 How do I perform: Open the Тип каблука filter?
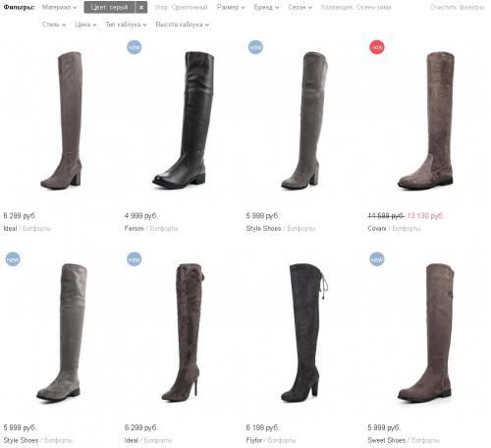(x=126, y=25)
